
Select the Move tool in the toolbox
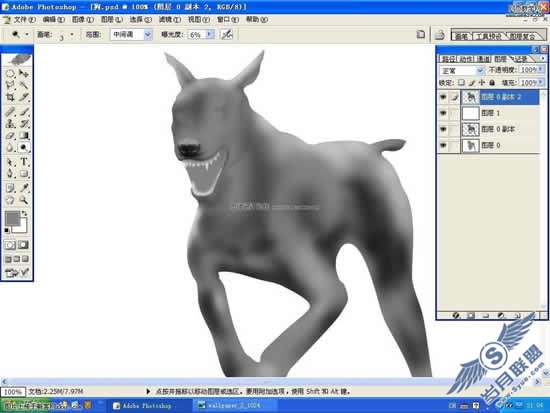point(24,73)
